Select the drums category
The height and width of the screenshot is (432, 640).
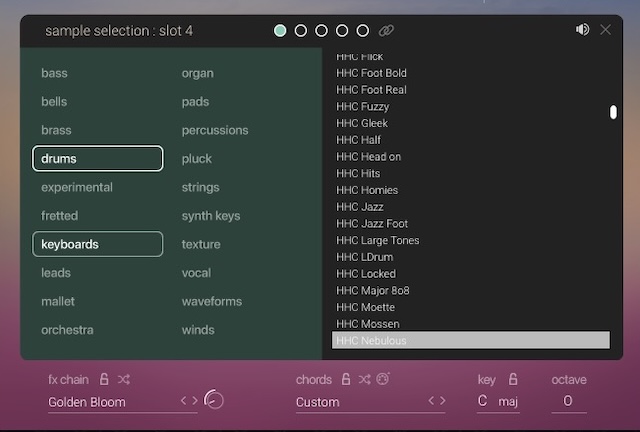pos(97,158)
